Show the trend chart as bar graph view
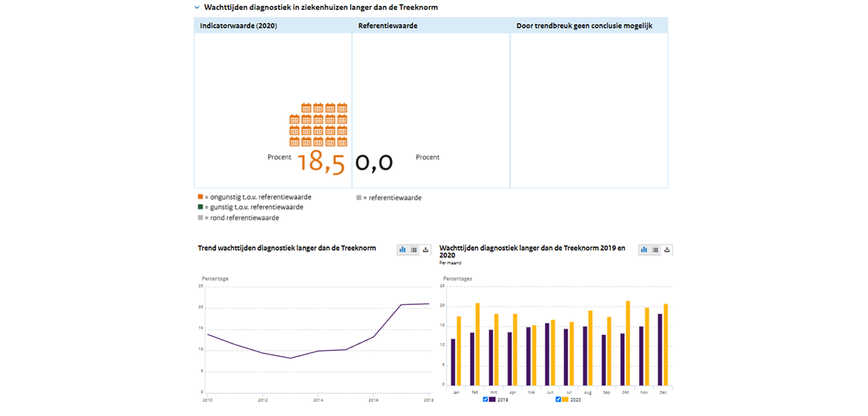 [x=402, y=249]
